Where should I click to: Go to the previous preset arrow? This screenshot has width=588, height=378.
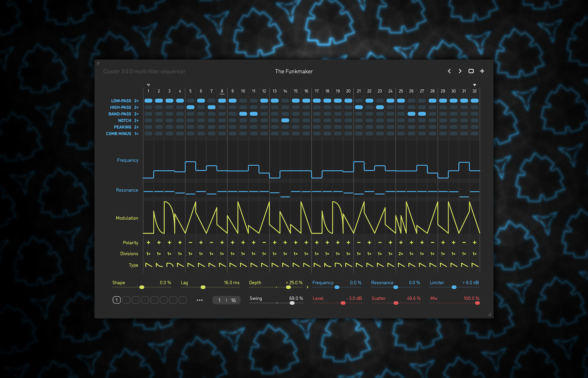[449, 71]
